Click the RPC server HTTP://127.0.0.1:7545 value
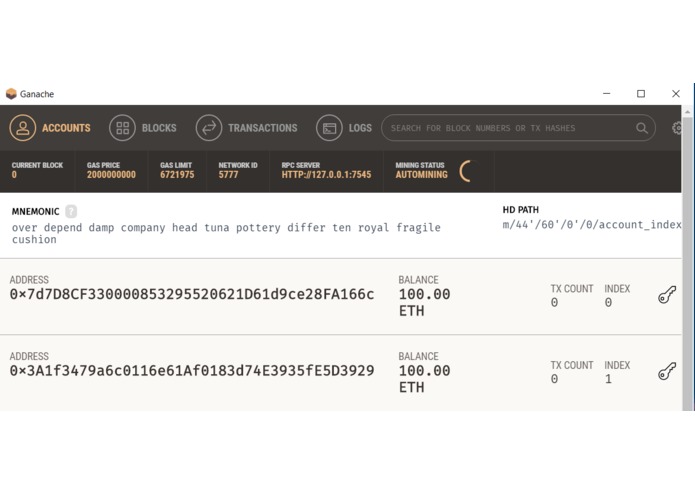695x494 pixels. point(326,175)
